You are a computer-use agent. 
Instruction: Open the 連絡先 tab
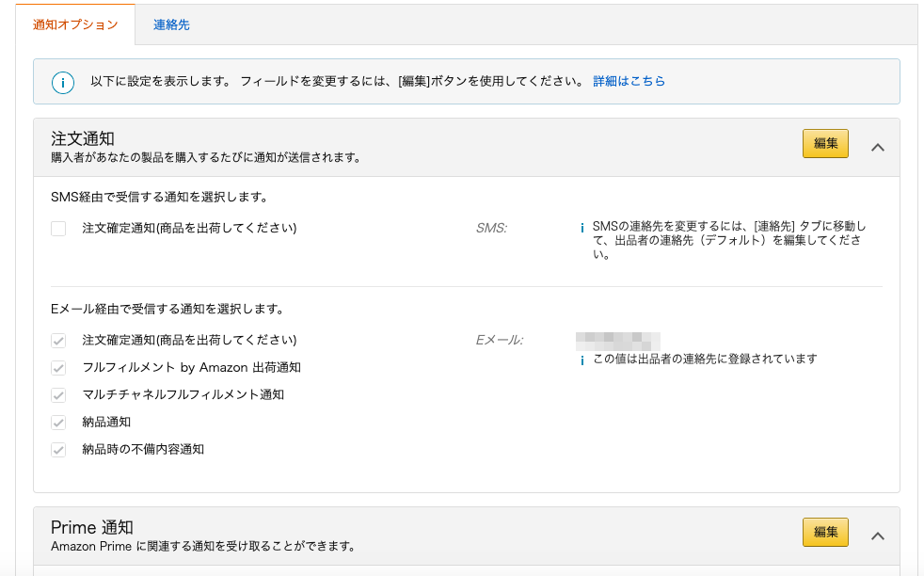[171, 24]
